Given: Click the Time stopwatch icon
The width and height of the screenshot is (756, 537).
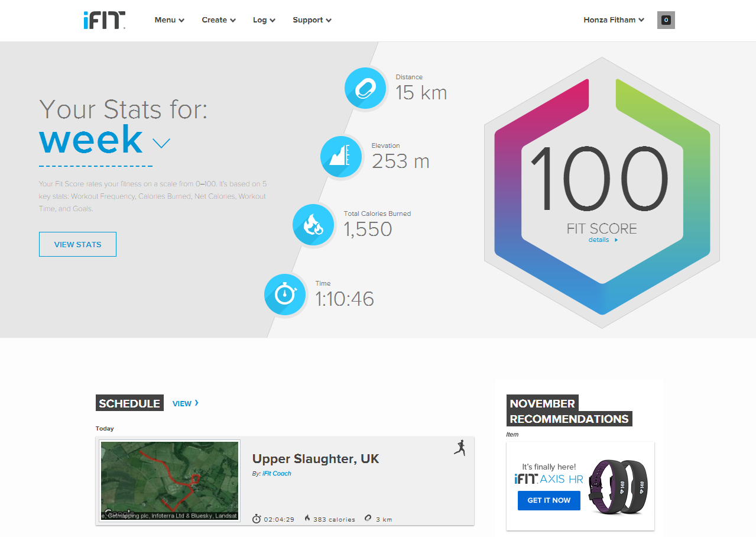Looking at the screenshot, I should point(285,294).
